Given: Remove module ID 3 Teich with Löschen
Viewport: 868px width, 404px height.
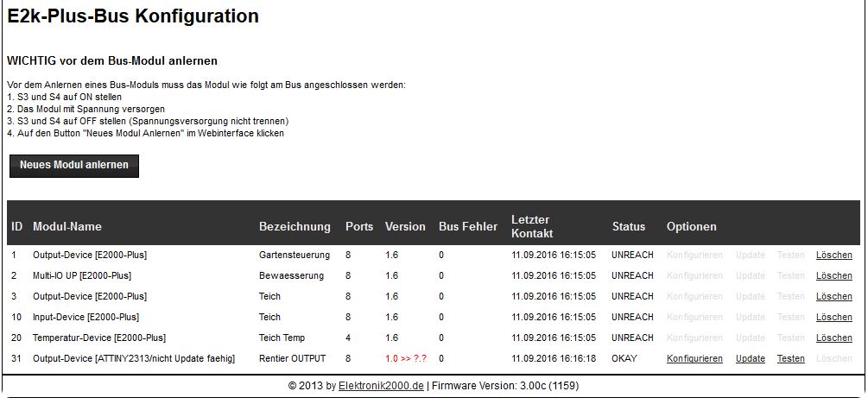Looking at the screenshot, I should (x=833, y=296).
